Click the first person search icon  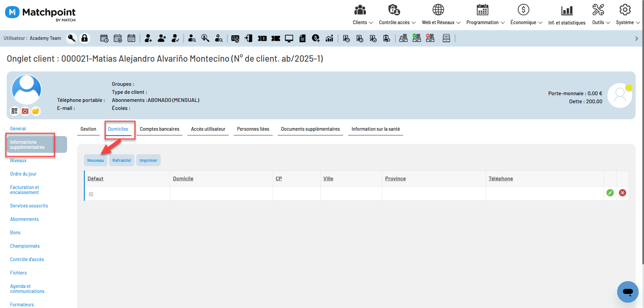(x=192, y=38)
